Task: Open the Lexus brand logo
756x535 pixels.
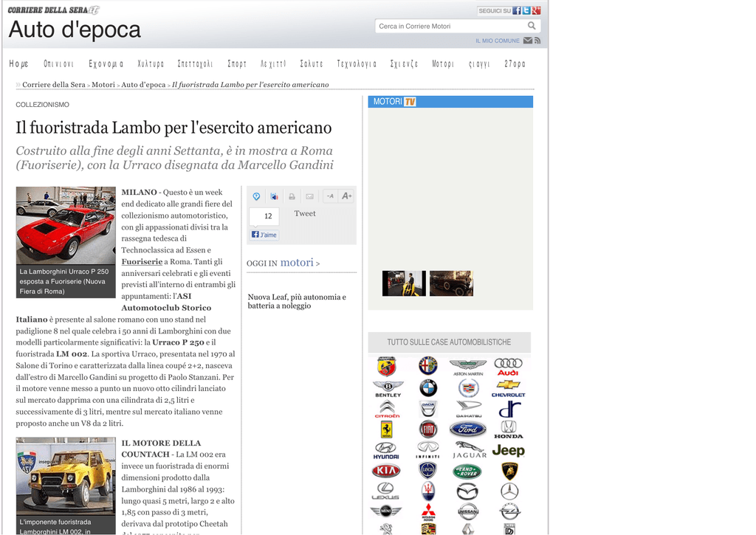Action: (385, 491)
